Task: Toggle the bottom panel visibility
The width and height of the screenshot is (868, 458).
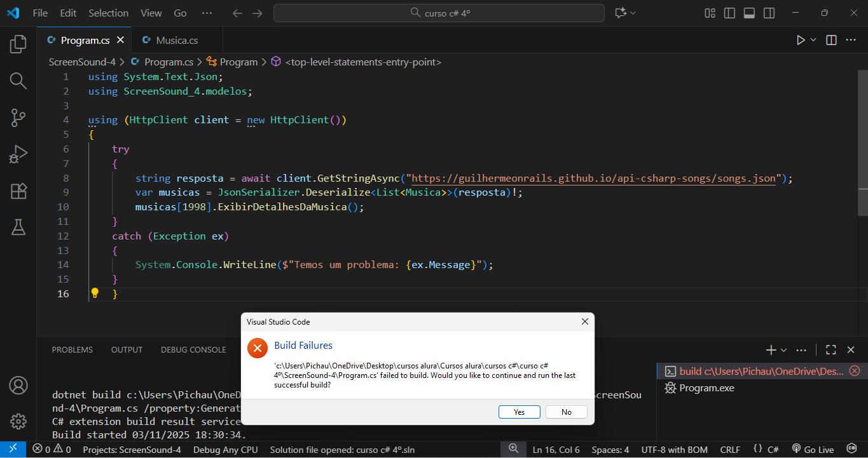Action: coord(750,13)
